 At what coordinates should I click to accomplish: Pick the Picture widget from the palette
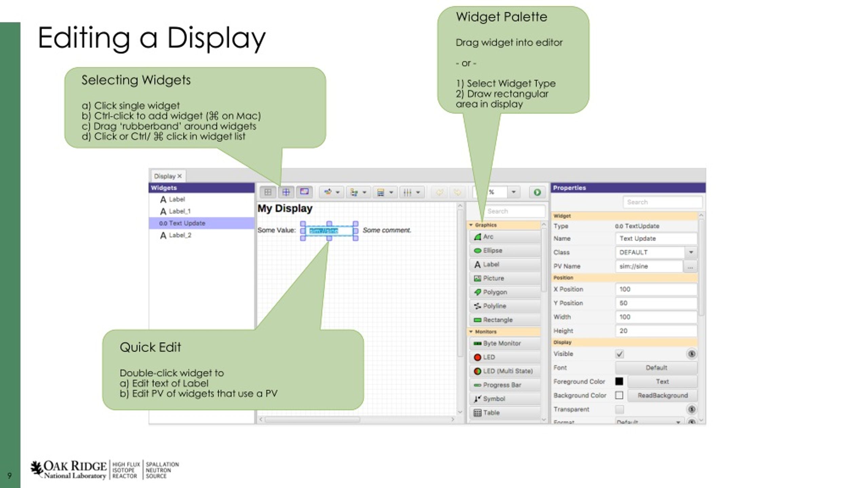pos(505,278)
